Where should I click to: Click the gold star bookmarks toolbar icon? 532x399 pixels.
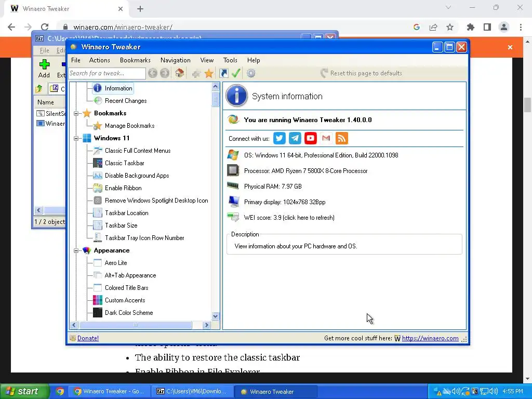209,73
